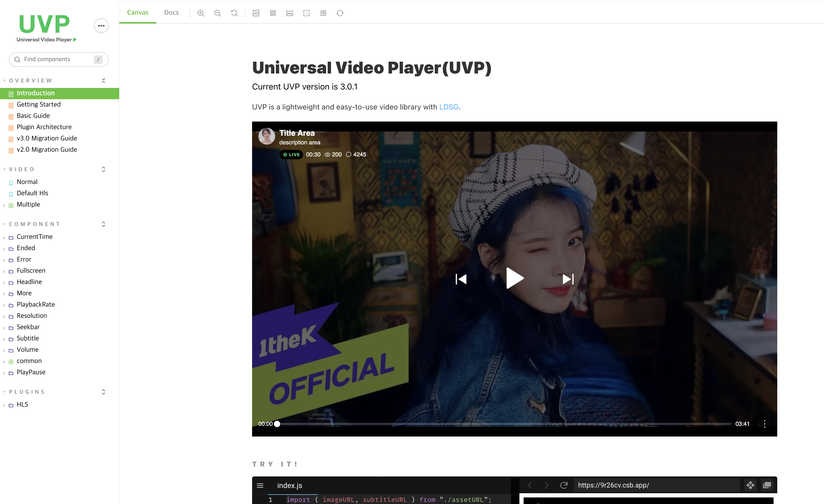Collapse the COMPONENT section header

(x=34, y=224)
